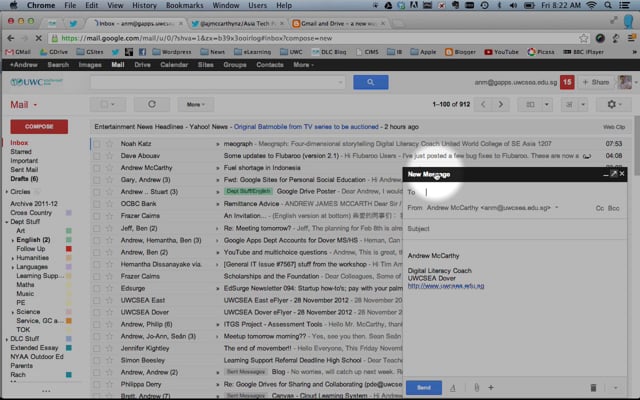Bookmark this page with the star icon
Image resolution: width=640 pixels, height=400 pixels.
tap(584, 38)
